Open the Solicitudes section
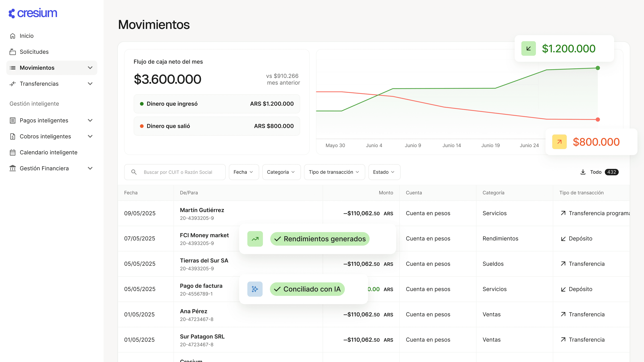Image resolution: width=644 pixels, height=362 pixels. [34, 52]
